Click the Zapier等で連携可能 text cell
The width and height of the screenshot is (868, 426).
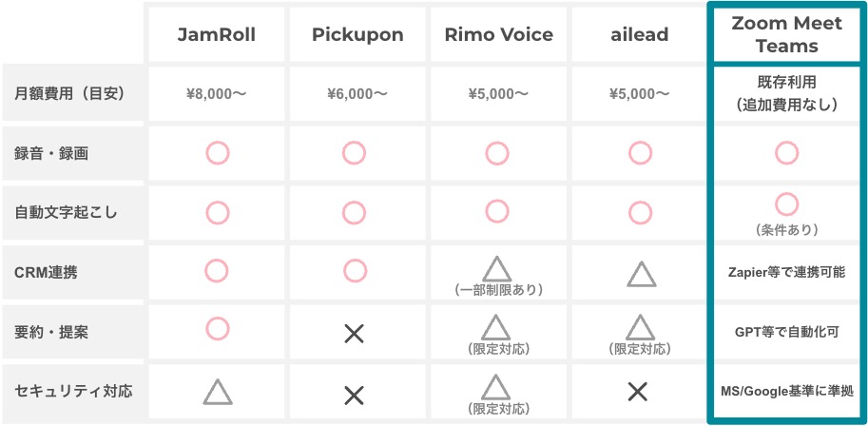(786, 273)
